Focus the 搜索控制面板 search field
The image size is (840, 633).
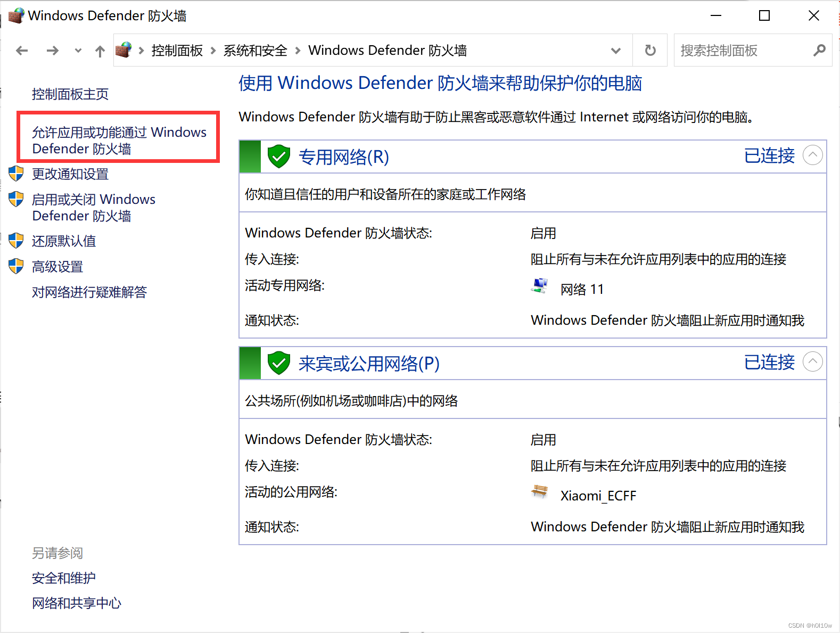coord(753,51)
